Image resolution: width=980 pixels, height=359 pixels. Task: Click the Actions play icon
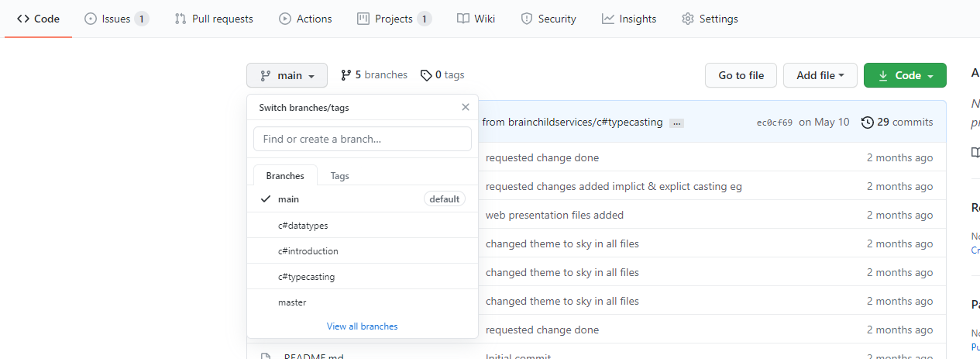pyautogui.click(x=285, y=19)
